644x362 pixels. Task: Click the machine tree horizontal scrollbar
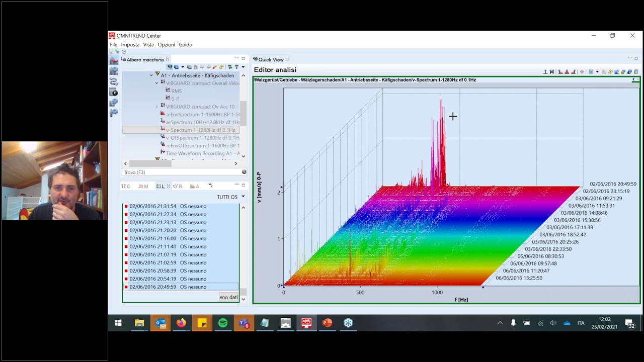click(150, 163)
